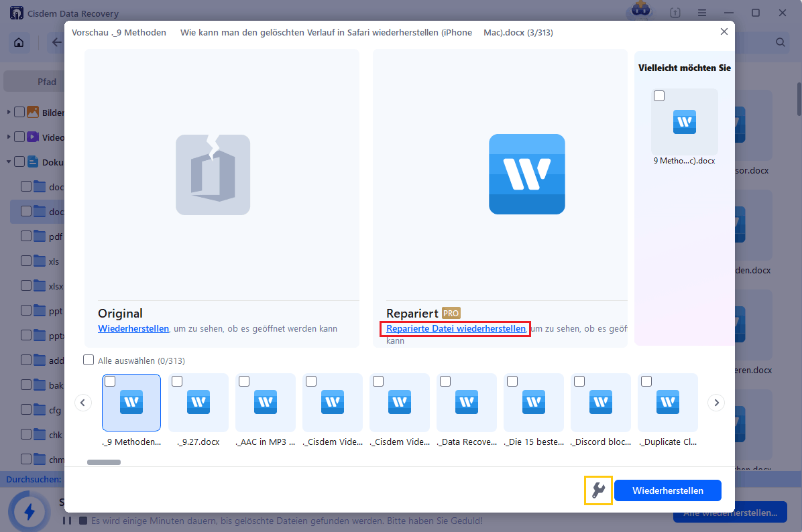802x532 pixels.
Task: Select the 9 Metho...c).docx suggested thumbnail
Action: [685, 122]
